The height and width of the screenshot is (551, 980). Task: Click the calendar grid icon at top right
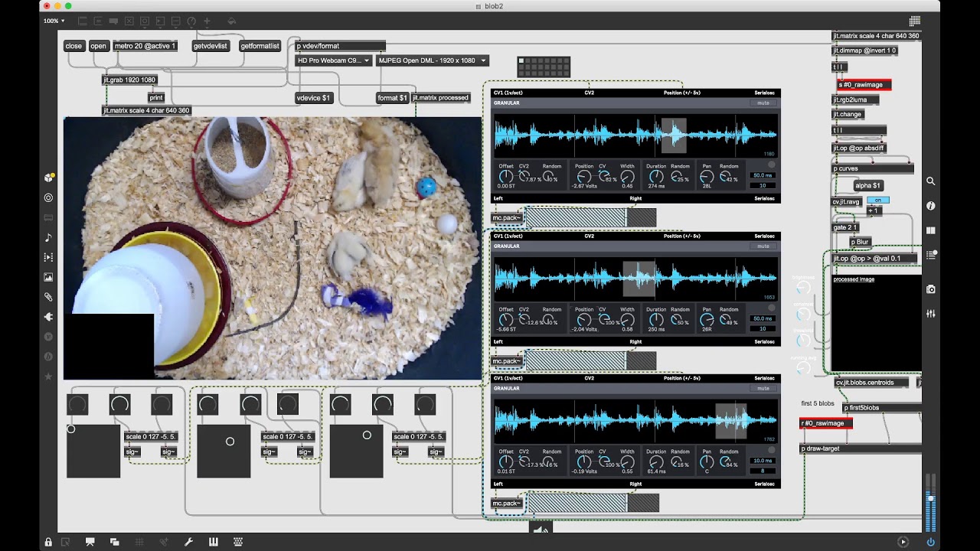tap(915, 21)
